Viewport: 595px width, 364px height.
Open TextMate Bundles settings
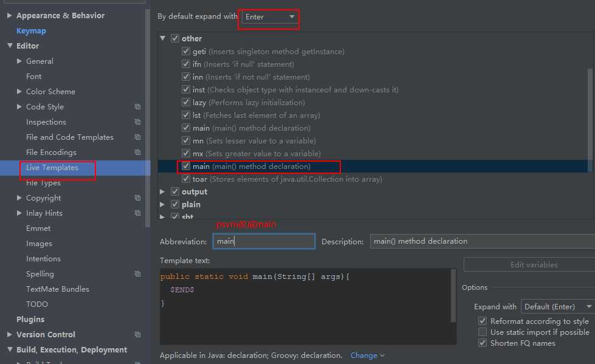click(x=58, y=289)
